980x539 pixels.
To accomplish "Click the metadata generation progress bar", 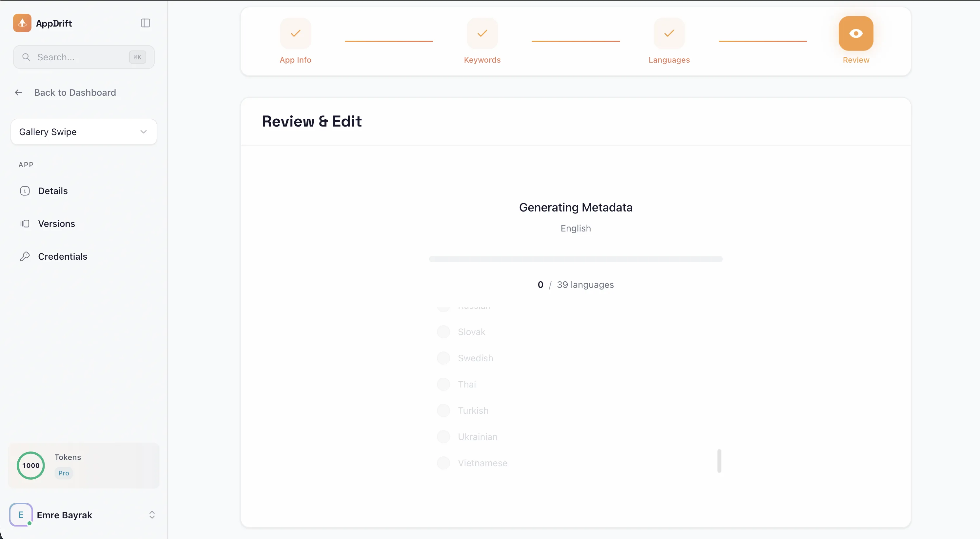I will click(x=576, y=259).
